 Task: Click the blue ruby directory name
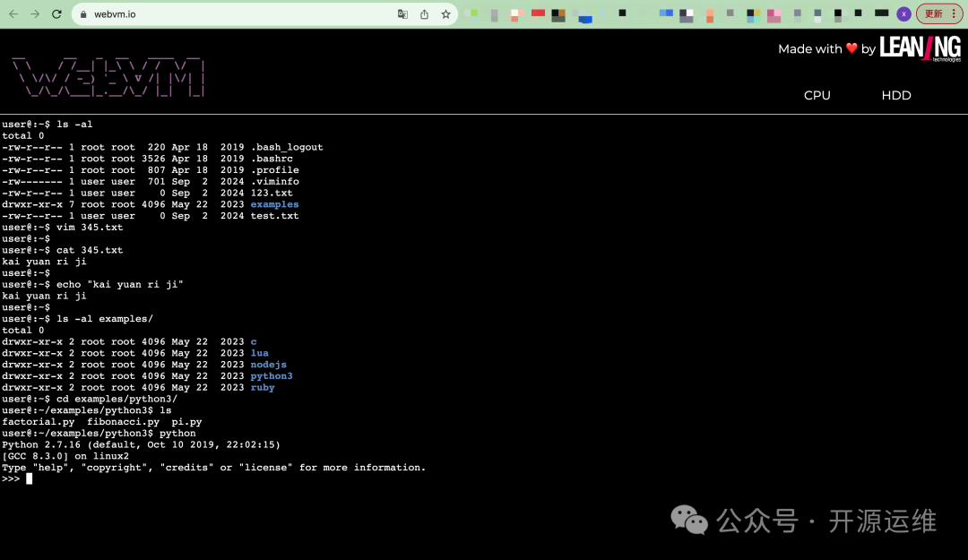coord(263,387)
